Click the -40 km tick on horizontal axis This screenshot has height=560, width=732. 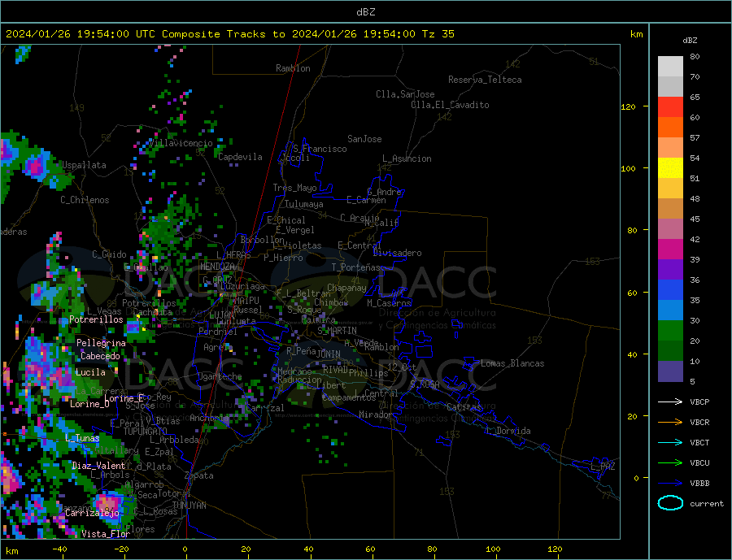(59, 549)
